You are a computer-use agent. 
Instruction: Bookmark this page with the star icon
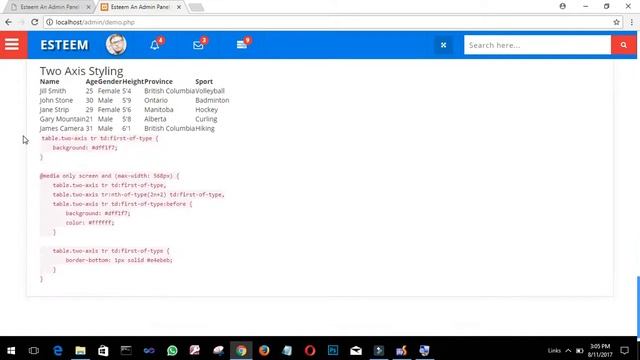point(616,22)
